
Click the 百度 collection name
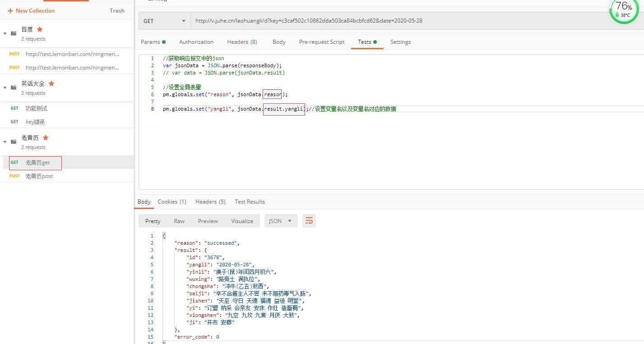[x=27, y=30]
